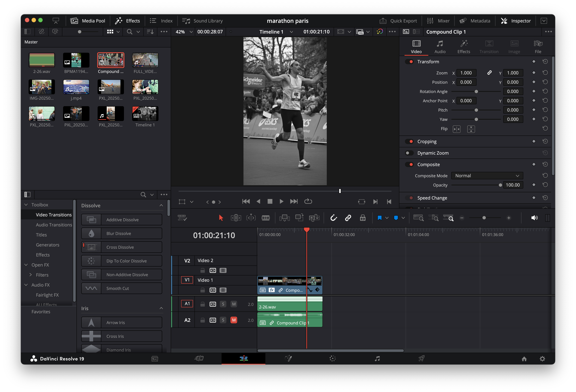Collapse the Iris transitions group
Image resolution: width=576 pixels, height=392 pixels.
click(x=161, y=308)
